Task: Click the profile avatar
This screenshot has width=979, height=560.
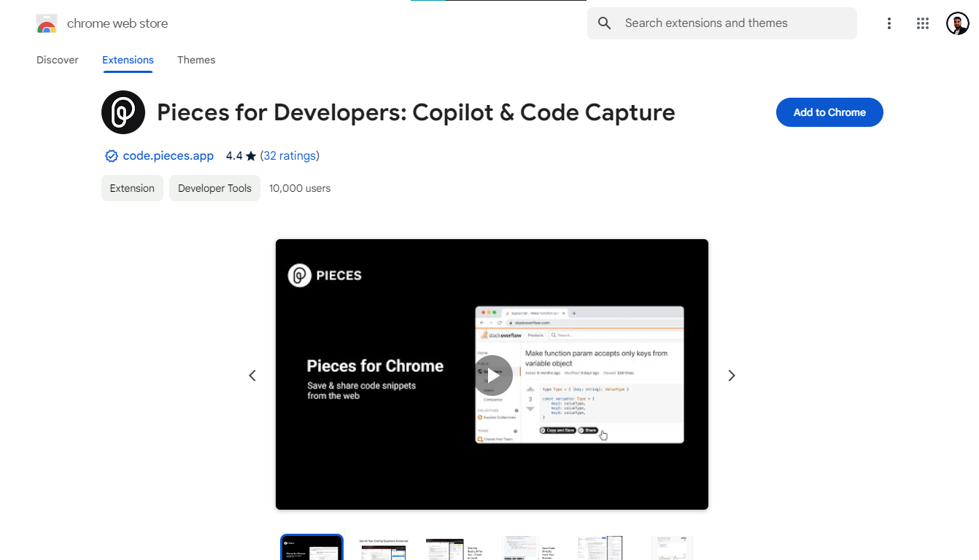Action: 957,23
